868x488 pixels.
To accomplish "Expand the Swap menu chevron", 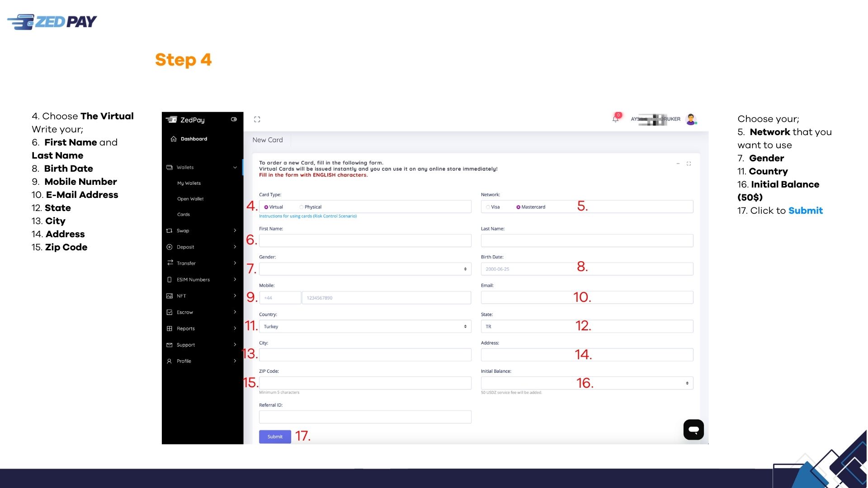I will (235, 230).
